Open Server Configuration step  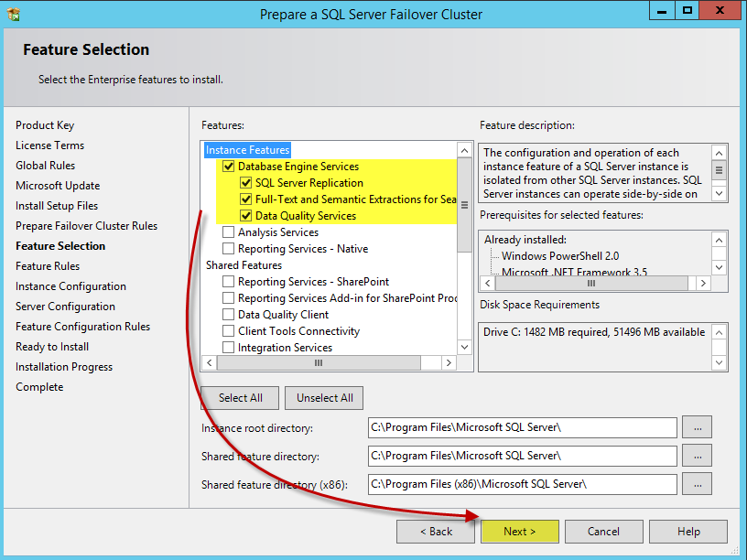coord(65,307)
